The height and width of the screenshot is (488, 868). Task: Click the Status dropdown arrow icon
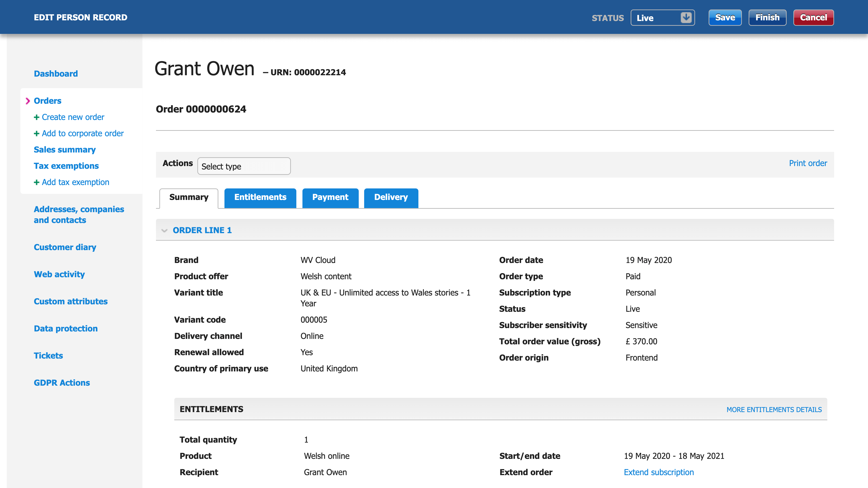(x=686, y=18)
